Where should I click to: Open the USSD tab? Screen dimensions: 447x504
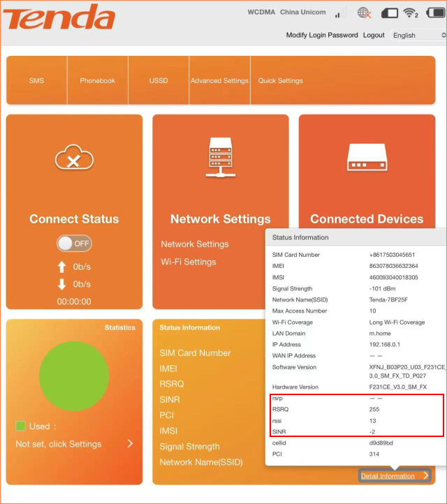click(159, 81)
